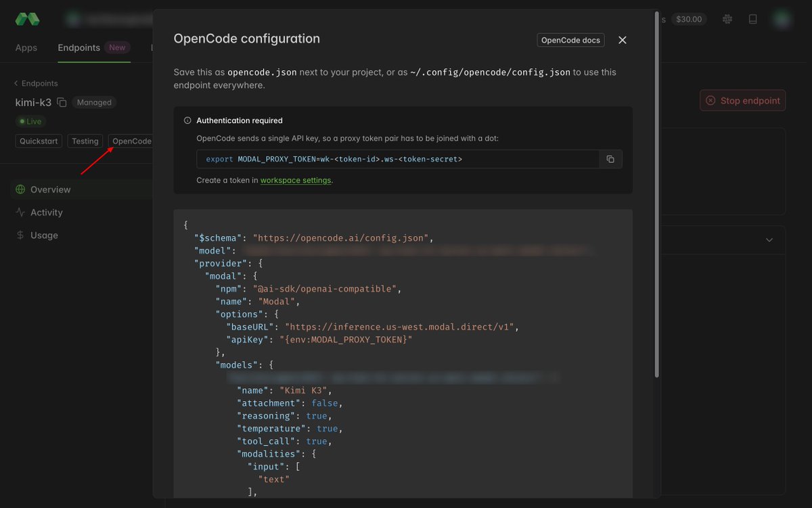This screenshot has height=508, width=812.
Task: Click the "npm" line in JSON
Action: (x=309, y=289)
